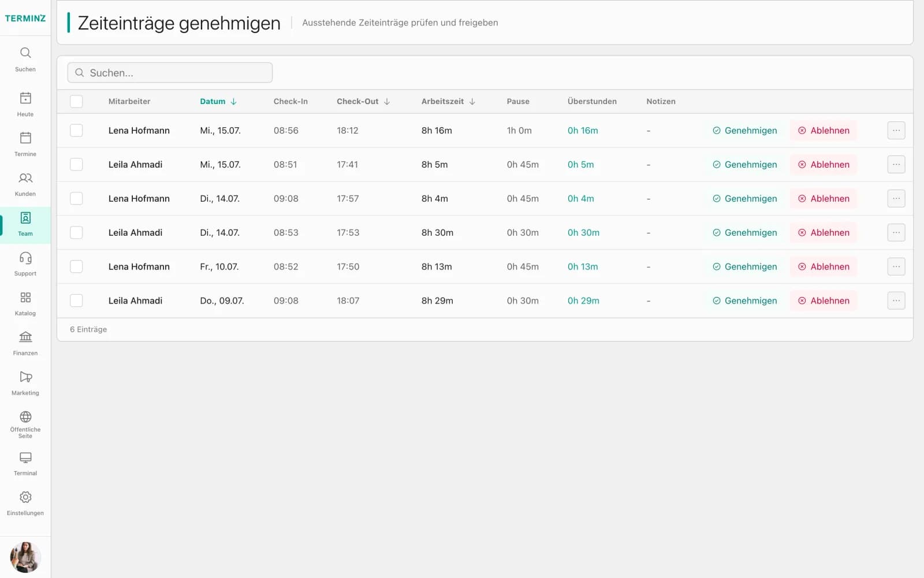924x578 pixels.
Task: Approve Leila Ahmadi's 14.07. entry
Action: pos(744,233)
